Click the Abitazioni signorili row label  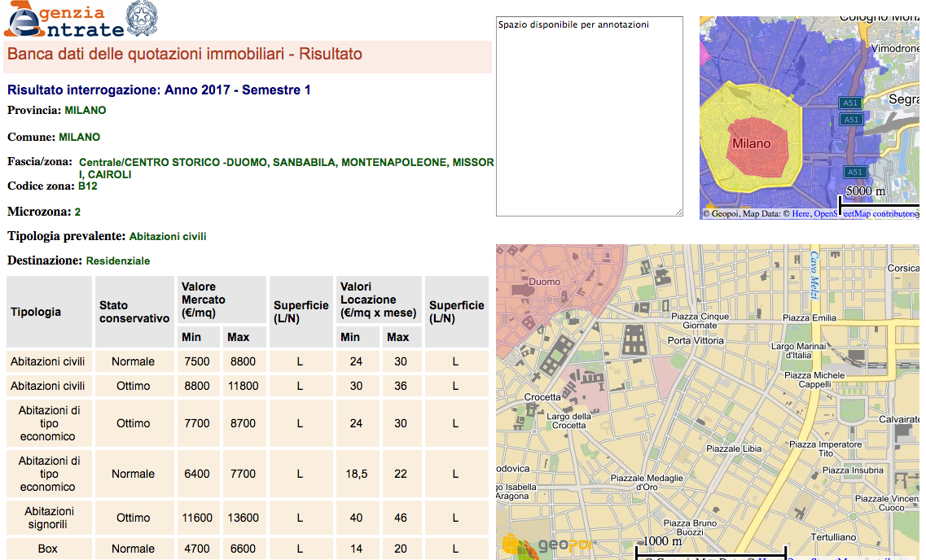coord(48,518)
